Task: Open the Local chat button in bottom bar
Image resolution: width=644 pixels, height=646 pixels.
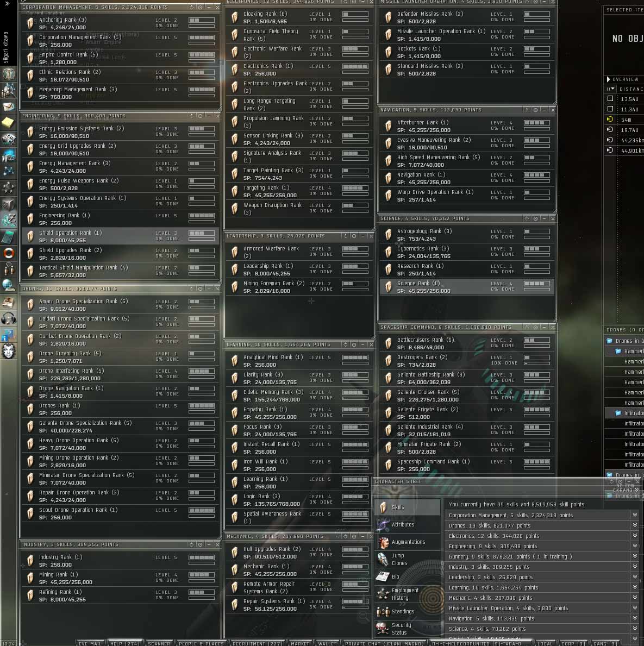Action: [x=545, y=643]
